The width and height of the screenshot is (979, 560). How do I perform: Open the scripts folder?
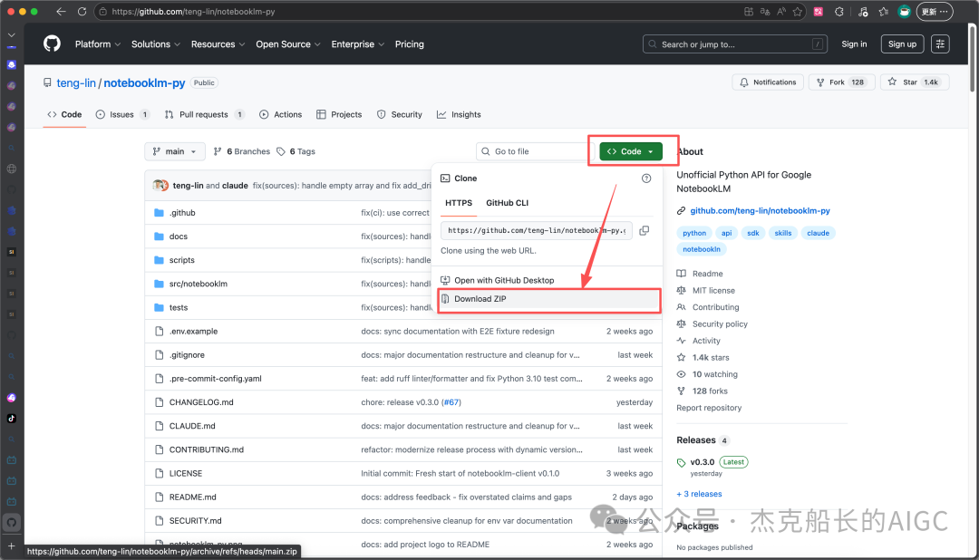point(181,260)
